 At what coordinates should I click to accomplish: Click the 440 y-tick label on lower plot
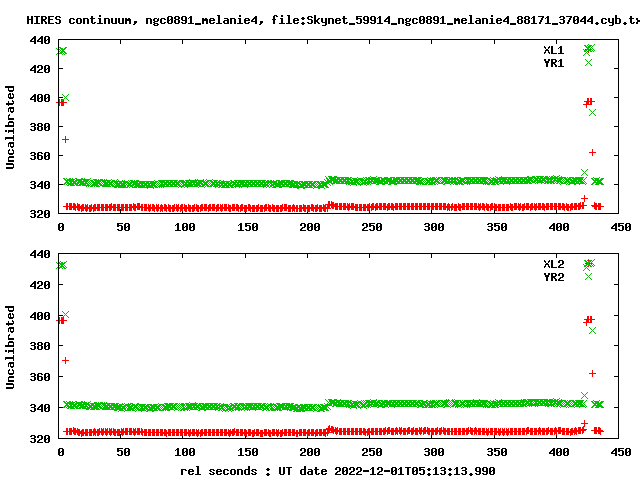40,254
